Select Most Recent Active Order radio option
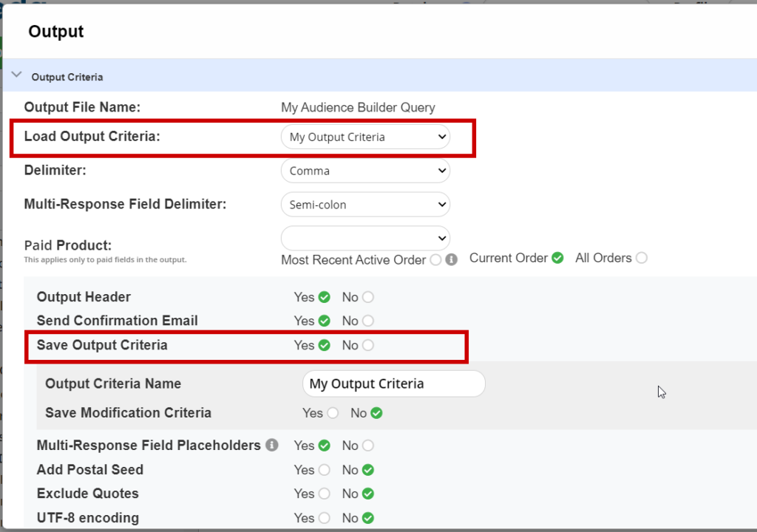This screenshot has height=532, width=757. [435, 259]
